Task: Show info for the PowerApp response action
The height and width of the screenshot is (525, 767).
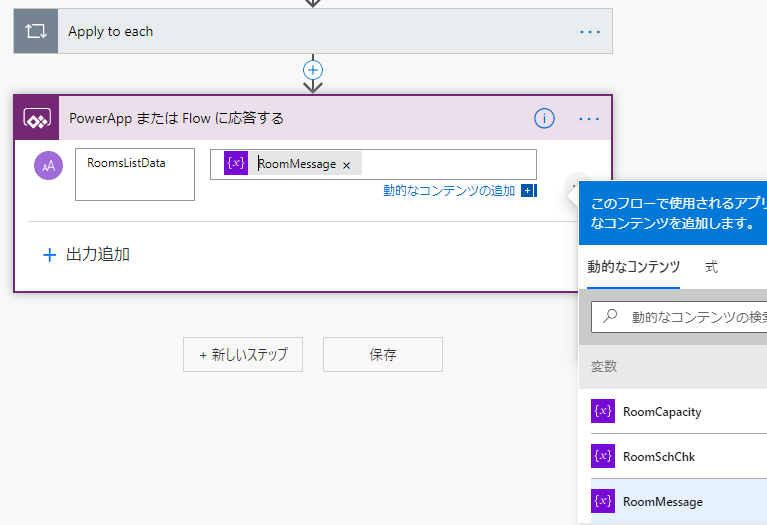Action: point(544,118)
